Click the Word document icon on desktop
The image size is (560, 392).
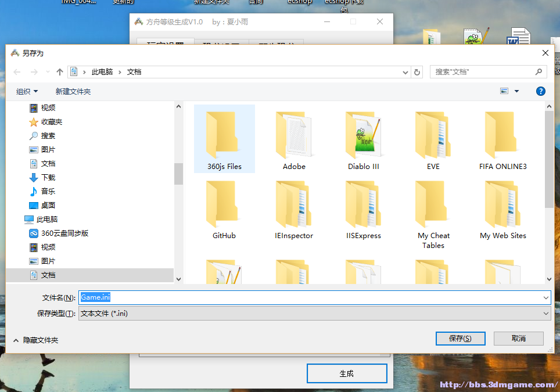pyautogui.click(x=519, y=37)
